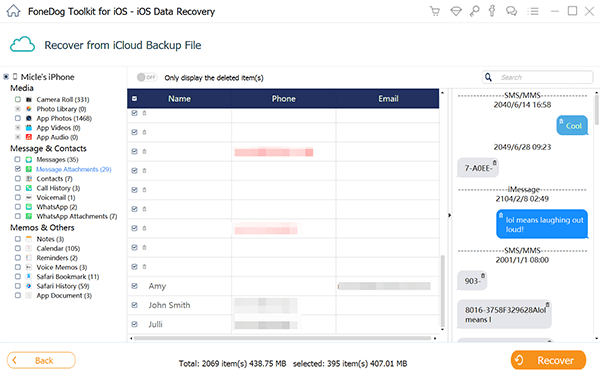
Task: Click the Safari History icon
Action: click(29, 286)
